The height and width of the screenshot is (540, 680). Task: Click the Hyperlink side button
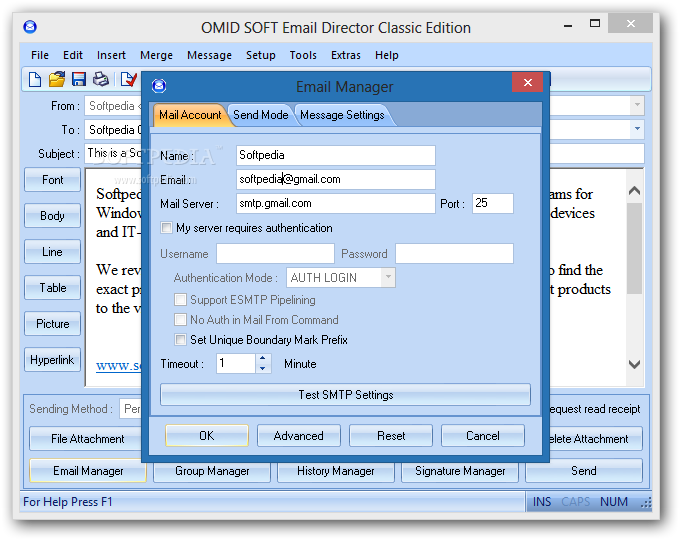click(x=52, y=360)
